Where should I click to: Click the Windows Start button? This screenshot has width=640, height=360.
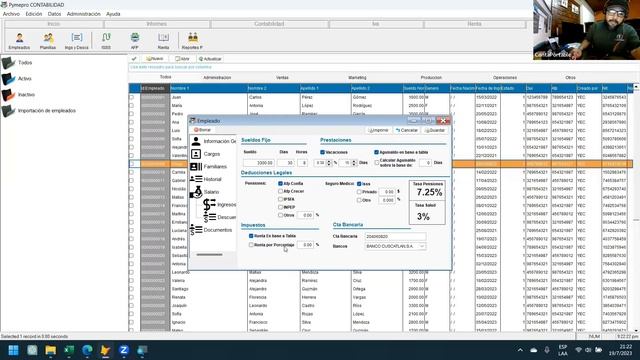pos(13,350)
